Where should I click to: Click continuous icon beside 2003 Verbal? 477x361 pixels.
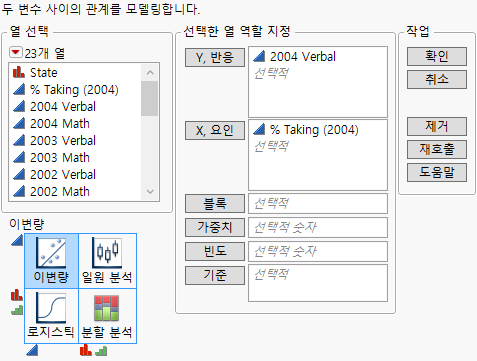pyautogui.click(x=19, y=140)
